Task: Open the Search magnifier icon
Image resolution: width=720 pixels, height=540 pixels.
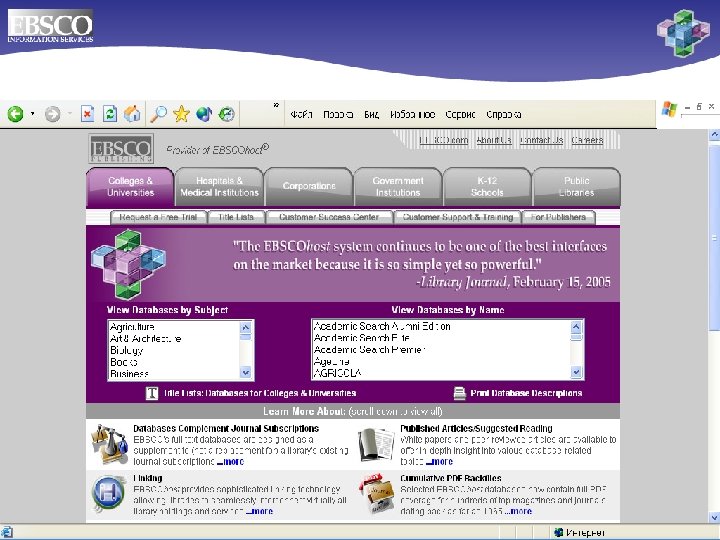Action: [158, 113]
